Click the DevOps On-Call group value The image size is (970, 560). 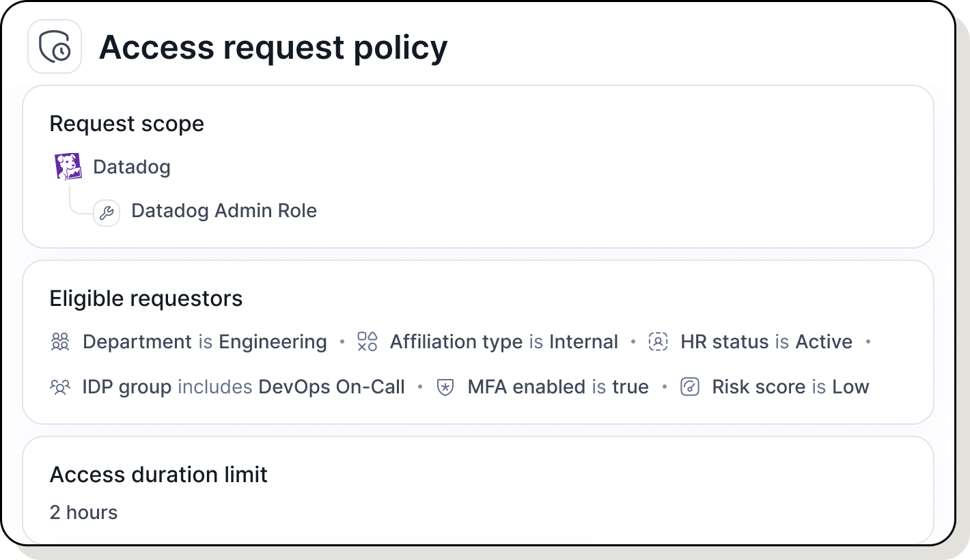click(331, 387)
